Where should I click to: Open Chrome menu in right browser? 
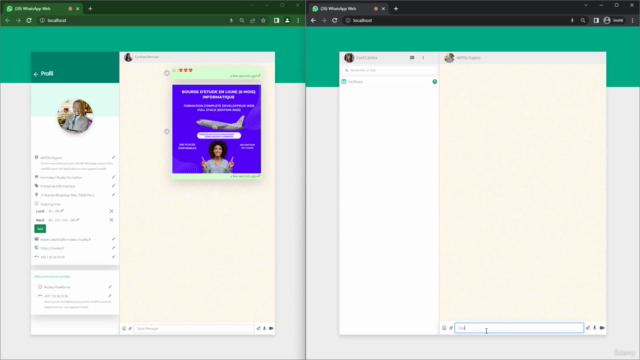633,20
